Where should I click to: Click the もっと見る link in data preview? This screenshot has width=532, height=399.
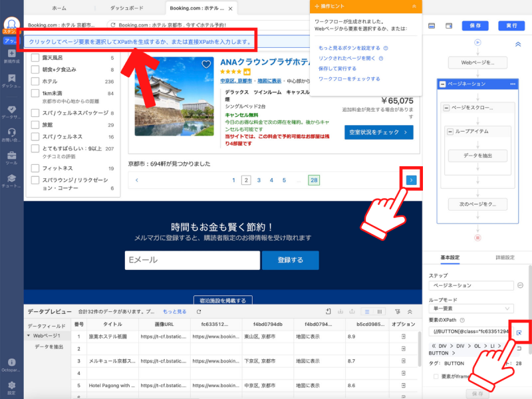[x=174, y=311]
